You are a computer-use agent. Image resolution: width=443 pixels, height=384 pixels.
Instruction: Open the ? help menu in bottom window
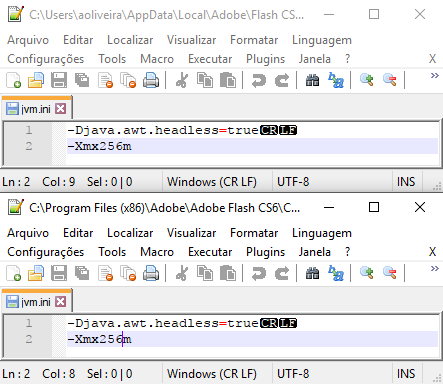347,252
